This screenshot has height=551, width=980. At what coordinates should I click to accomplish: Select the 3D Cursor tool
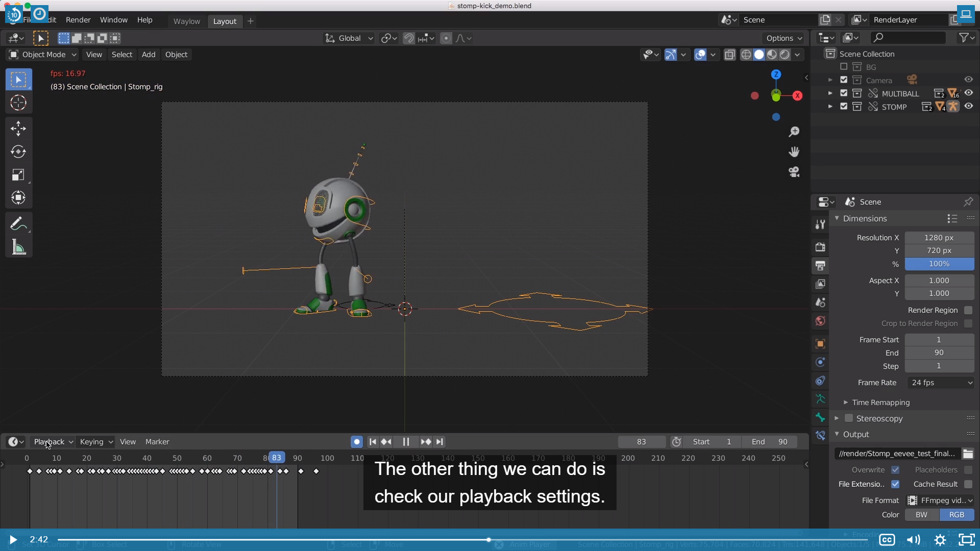click(x=18, y=103)
